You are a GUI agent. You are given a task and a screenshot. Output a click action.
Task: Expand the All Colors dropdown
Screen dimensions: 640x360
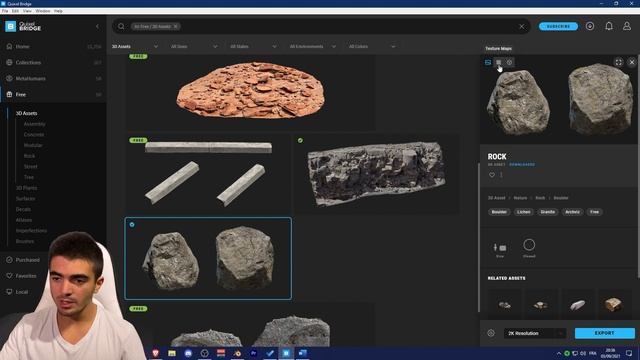click(x=372, y=47)
